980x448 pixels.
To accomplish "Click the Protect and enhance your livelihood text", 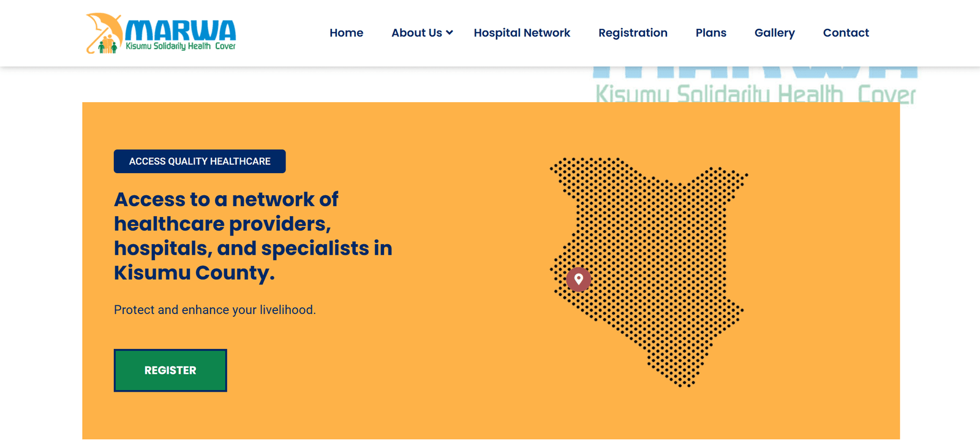I will tap(215, 310).
